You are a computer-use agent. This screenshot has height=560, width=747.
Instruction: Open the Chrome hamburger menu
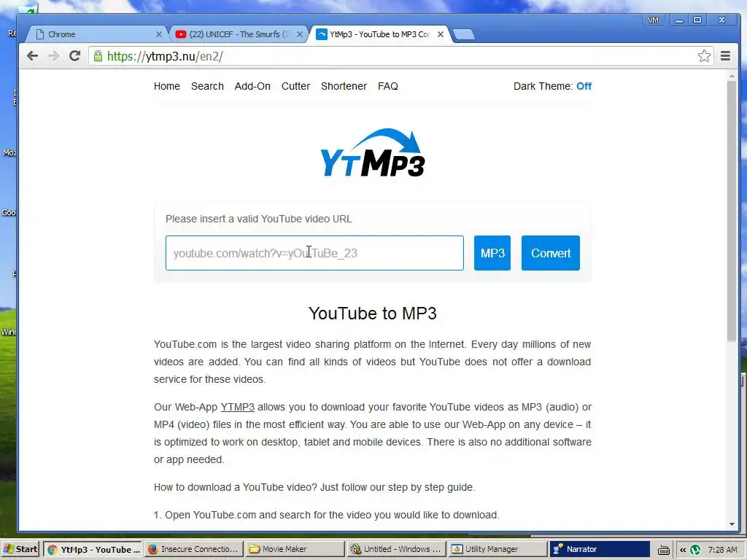[725, 56]
